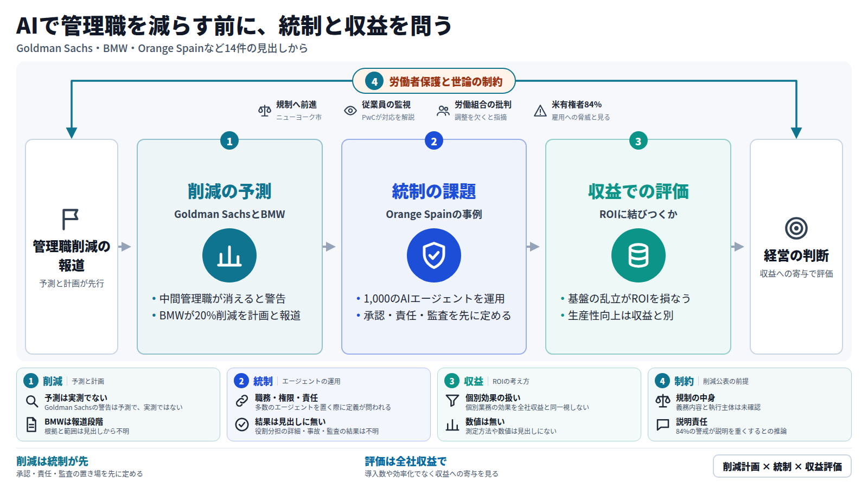This screenshot has width=868, height=488.
Task: Click the text 中間管理職が消えると警告
Action: [222, 299]
